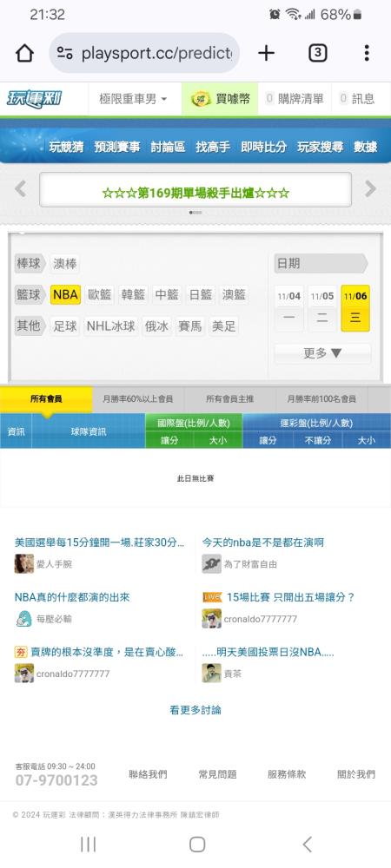Viewport: 391px width, 868px height.
Task: Select 歐籃 league
Action: point(100,294)
